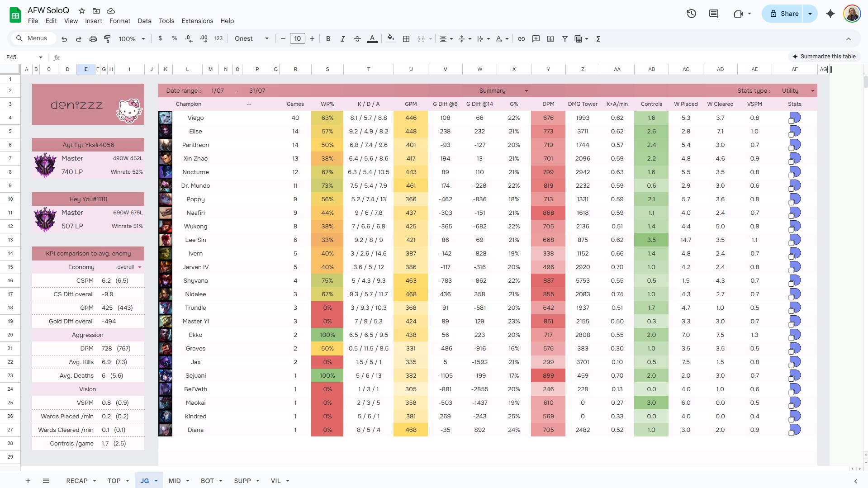The image size is (868, 488).
Task: Move document with folder icon
Action: coord(96,10)
